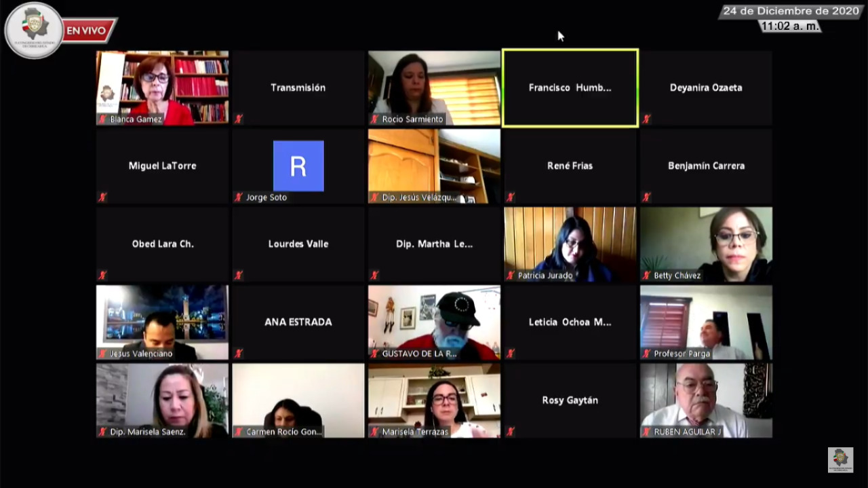Click the Congreso logo in top-left corner
The image size is (868, 488).
coord(34,30)
